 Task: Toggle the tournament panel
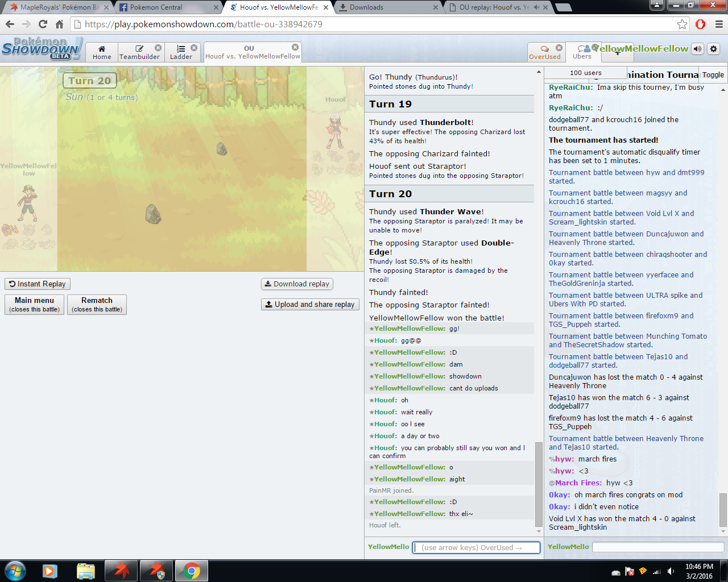coord(713,74)
